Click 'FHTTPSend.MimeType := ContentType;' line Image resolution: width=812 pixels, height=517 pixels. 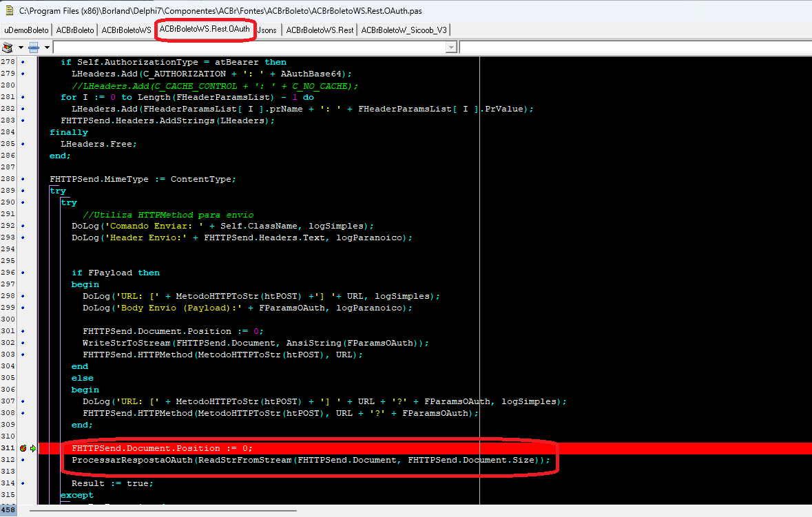143,179
